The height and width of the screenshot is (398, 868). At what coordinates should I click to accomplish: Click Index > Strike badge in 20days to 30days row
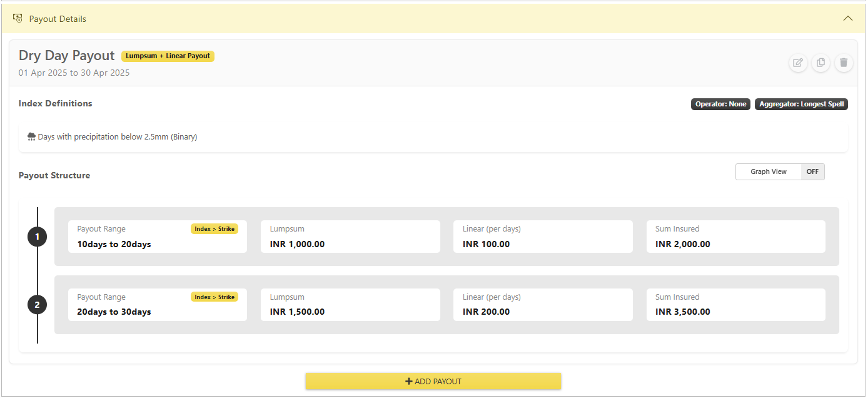(x=214, y=297)
